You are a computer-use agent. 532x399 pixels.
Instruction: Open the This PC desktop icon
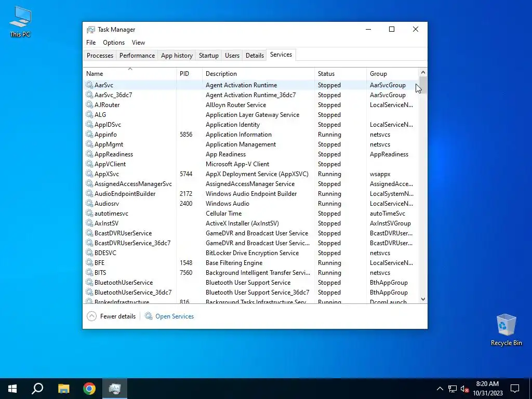[20, 22]
